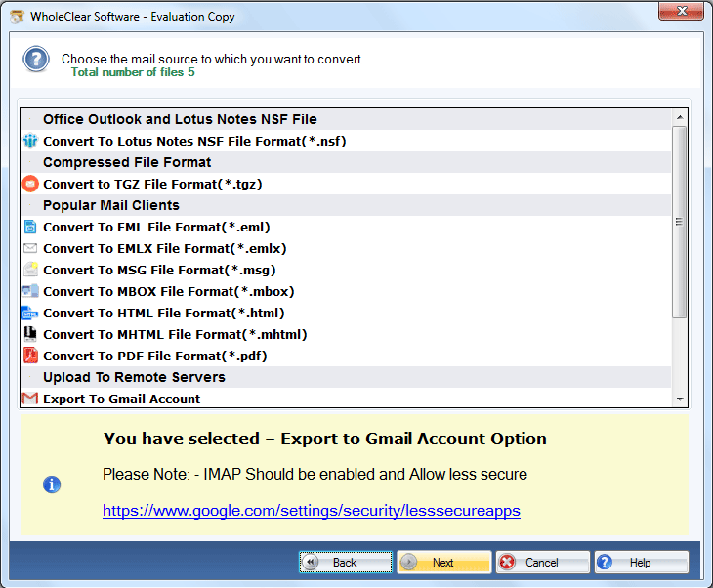Select Convert To MBOX File Format
This screenshot has width=713, height=588.
pyautogui.click(x=346, y=291)
